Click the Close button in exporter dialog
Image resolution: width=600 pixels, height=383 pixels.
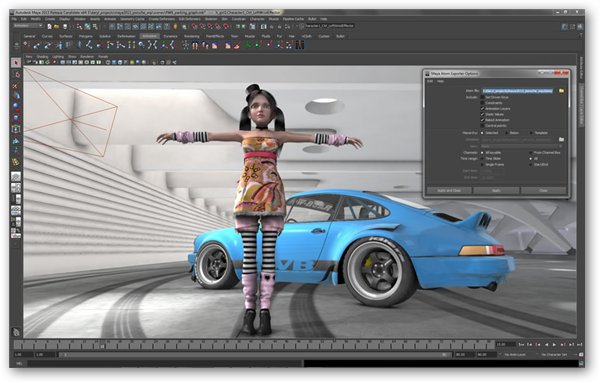543,190
